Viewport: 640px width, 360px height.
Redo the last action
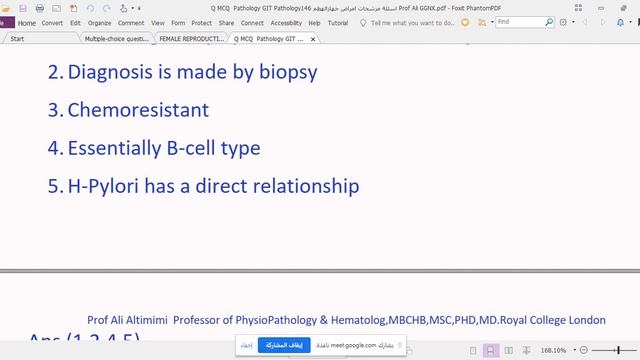point(107,8)
